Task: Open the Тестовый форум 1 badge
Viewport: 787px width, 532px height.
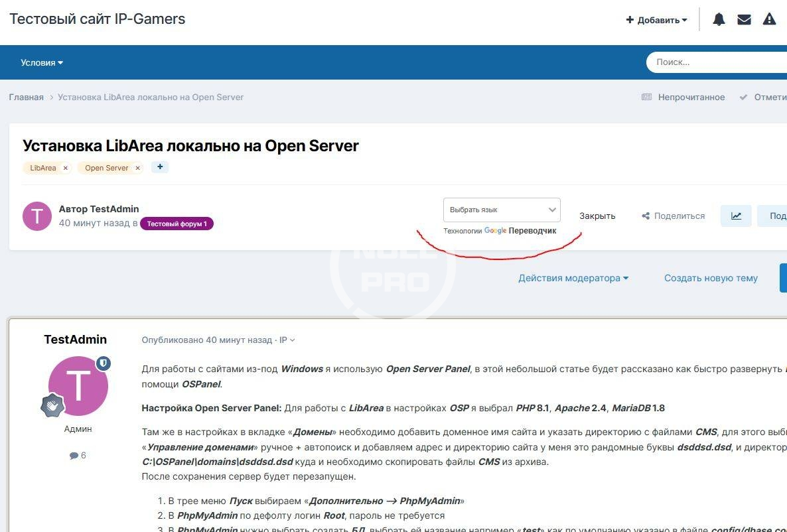Action: pyautogui.click(x=177, y=224)
